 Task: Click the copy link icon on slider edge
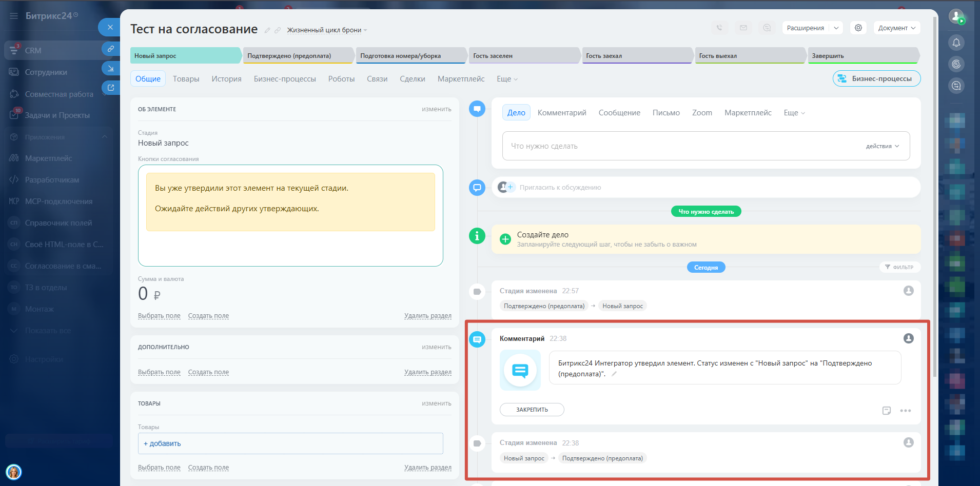point(110,49)
